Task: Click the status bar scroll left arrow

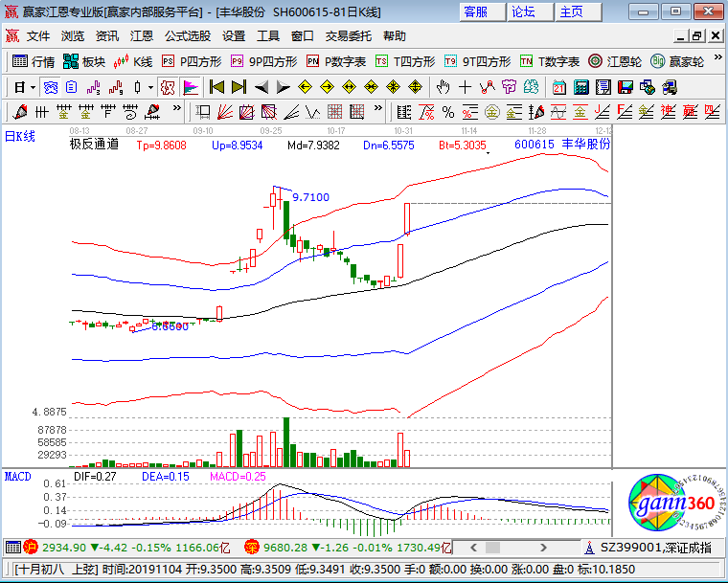Action: click(x=473, y=548)
